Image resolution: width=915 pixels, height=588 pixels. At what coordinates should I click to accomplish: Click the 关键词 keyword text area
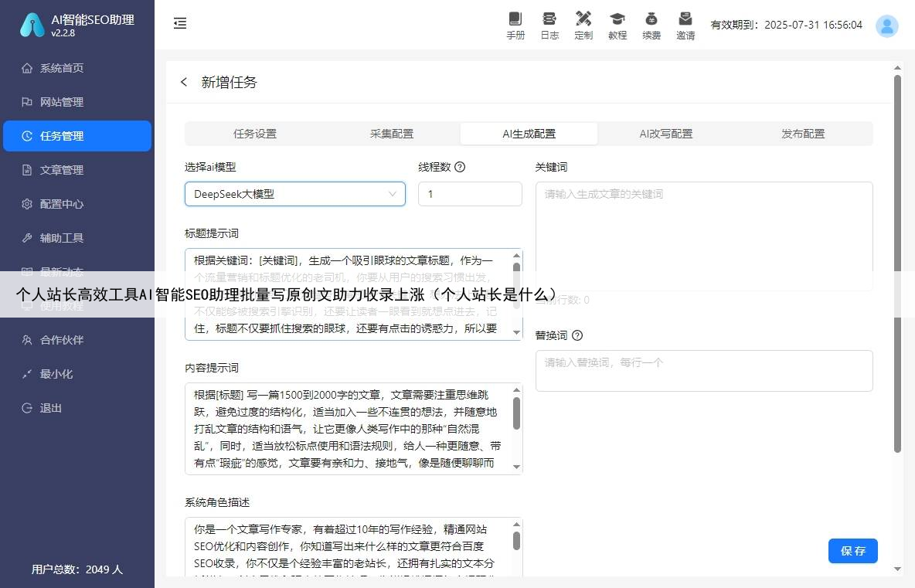(x=703, y=232)
